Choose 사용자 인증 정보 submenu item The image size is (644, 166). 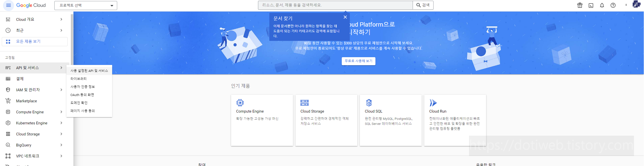click(x=89, y=87)
